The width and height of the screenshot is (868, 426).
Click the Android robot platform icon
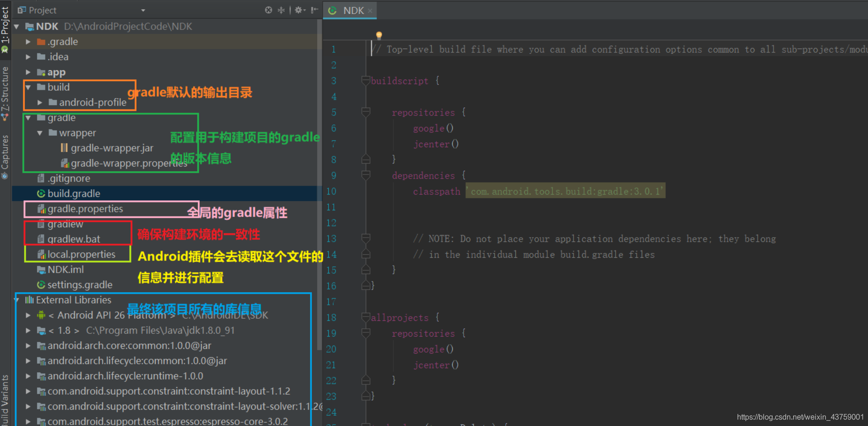pyautogui.click(x=41, y=315)
